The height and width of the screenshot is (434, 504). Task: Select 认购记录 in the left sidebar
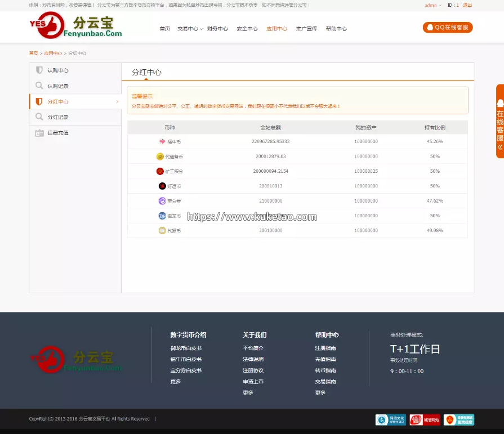(x=58, y=86)
